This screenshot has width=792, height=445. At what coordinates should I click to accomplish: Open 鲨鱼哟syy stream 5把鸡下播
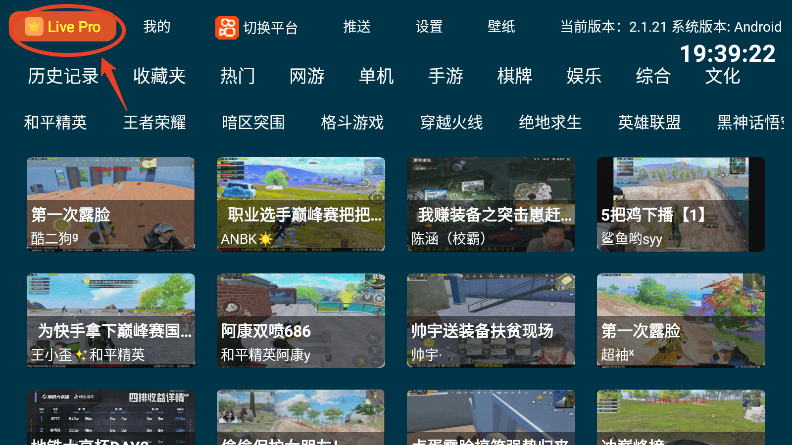681,204
